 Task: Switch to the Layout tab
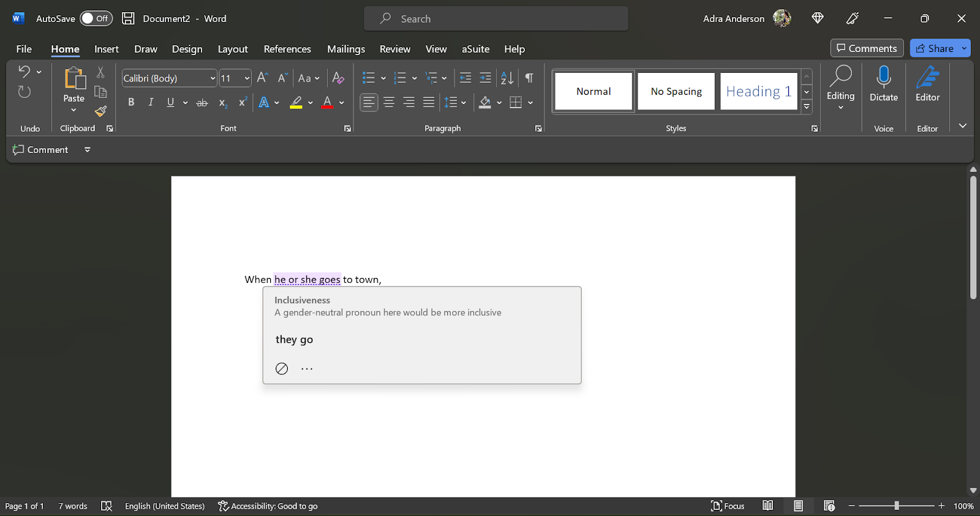(x=233, y=49)
